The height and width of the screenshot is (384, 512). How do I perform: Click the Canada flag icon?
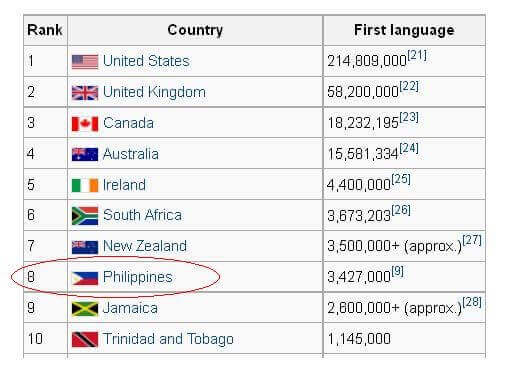click(85, 124)
